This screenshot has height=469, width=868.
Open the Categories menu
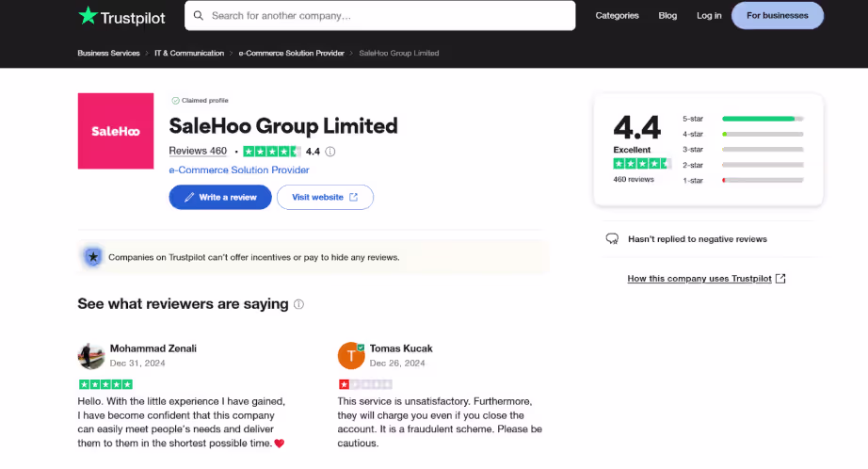pos(617,15)
